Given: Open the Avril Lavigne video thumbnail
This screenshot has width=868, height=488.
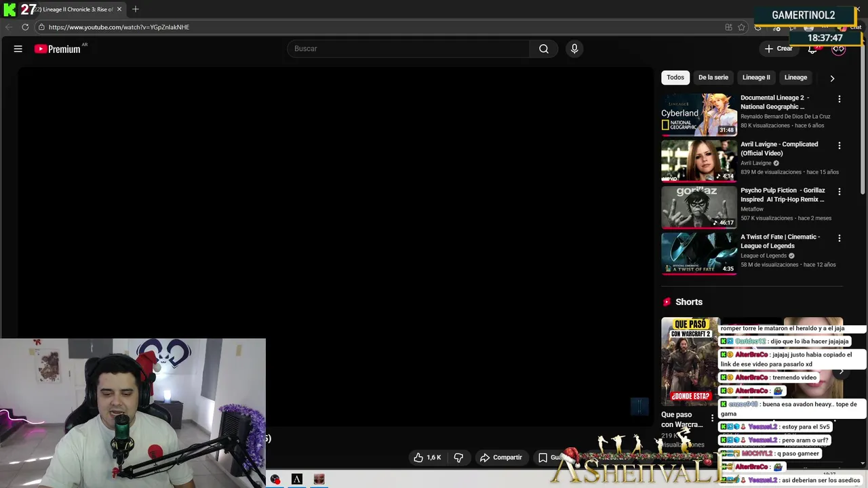Looking at the screenshot, I should pyautogui.click(x=699, y=161).
